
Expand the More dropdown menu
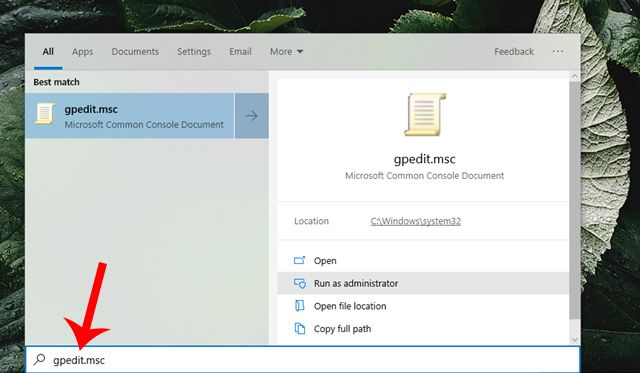tap(286, 51)
